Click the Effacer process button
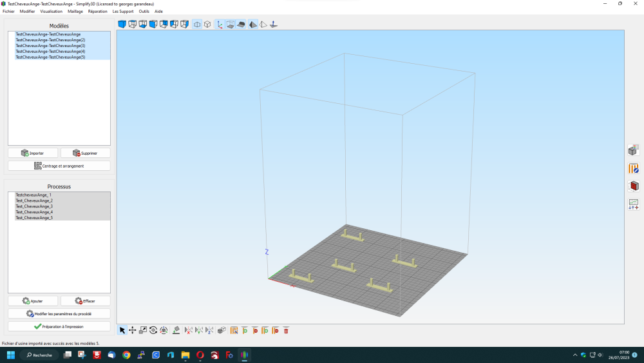 click(86, 301)
